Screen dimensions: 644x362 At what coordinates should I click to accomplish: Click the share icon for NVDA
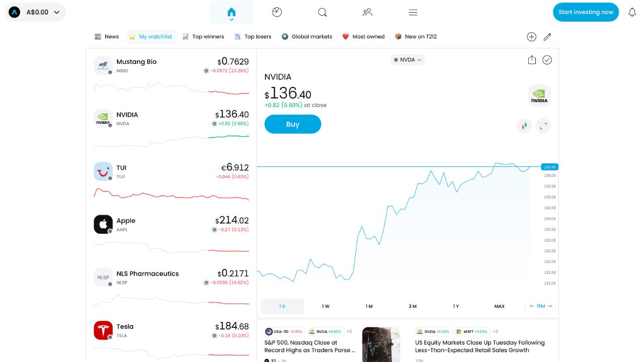(532, 60)
